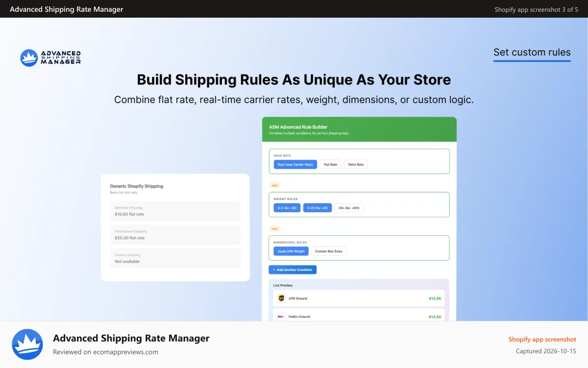Enable the 20+ lbs: +$15 weight rule
This screenshot has height=368, width=588.
click(x=349, y=208)
